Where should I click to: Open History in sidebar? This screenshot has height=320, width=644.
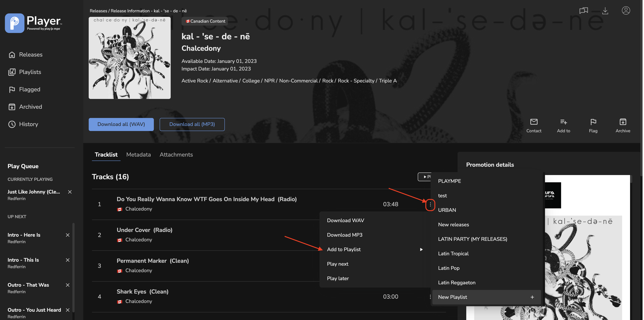tap(23, 124)
